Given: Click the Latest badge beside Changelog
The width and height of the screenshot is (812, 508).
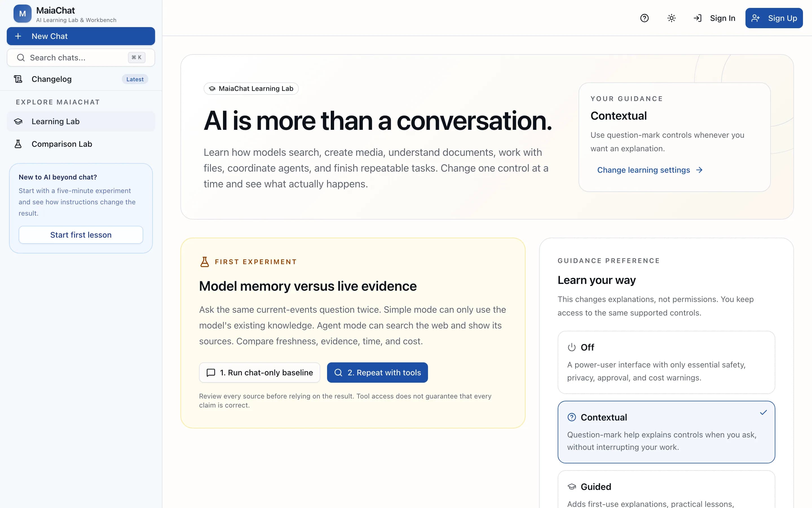Looking at the screenshot, I should 135,79.
